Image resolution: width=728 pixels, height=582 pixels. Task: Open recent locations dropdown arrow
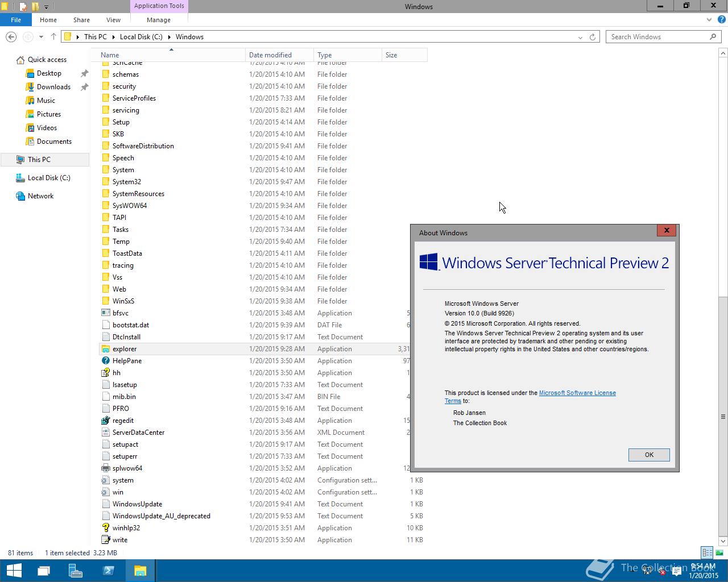pyautogui.click(x=41, y=37)
